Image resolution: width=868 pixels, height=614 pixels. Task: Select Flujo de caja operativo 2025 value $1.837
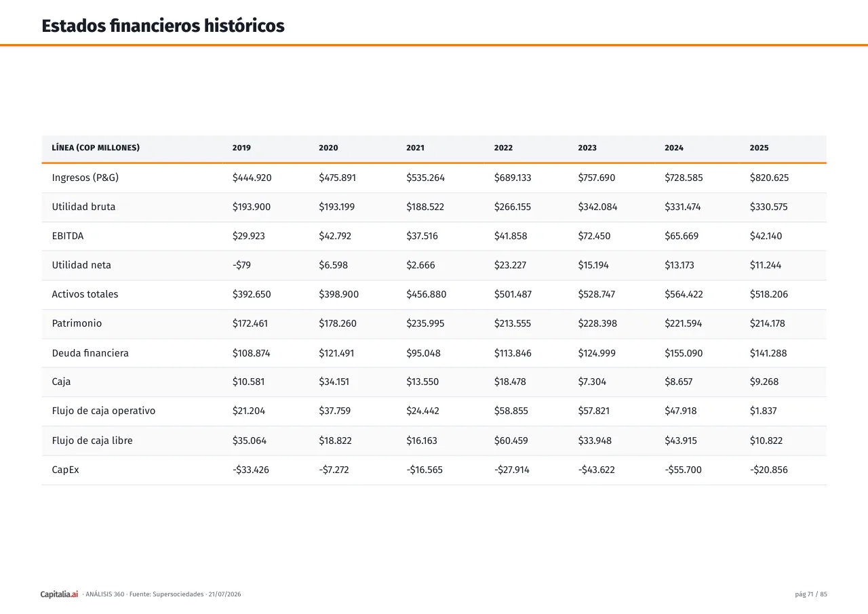coord(763,411)
